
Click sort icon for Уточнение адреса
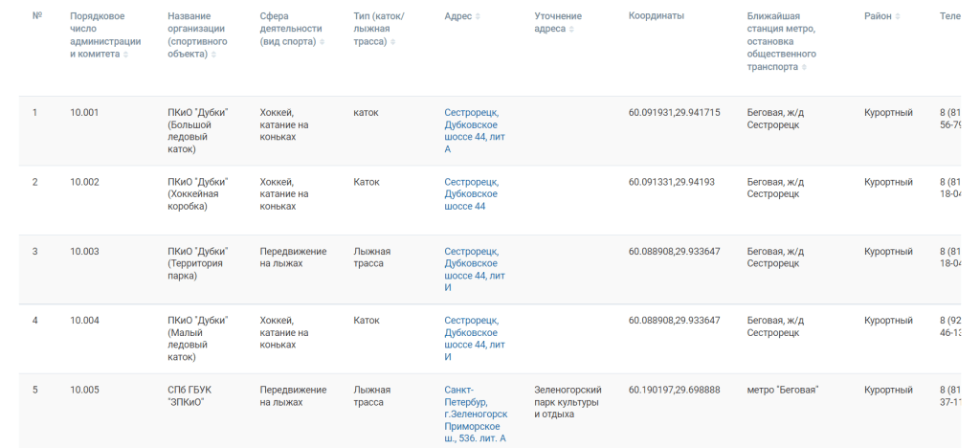(572, 30)
